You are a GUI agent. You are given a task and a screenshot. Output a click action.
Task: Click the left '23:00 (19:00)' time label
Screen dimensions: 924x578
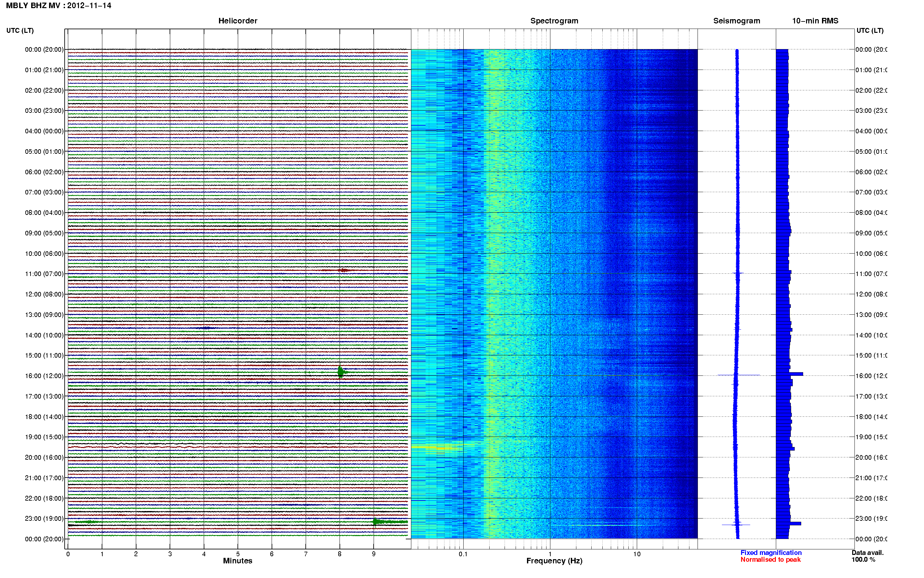coord(44,519)
